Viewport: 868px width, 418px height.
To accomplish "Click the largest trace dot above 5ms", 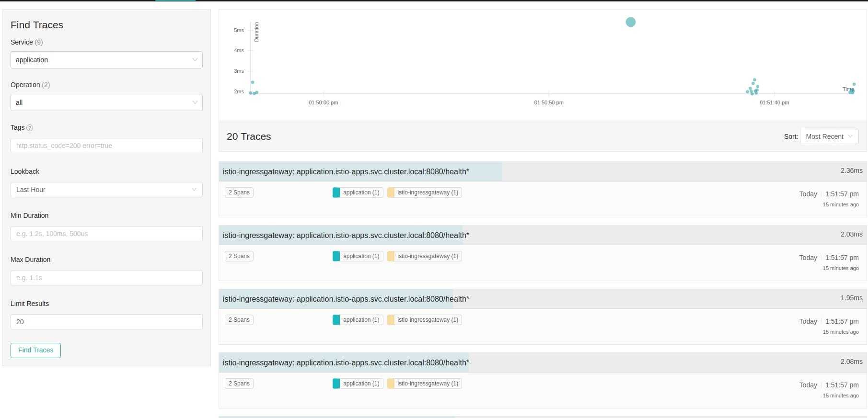I will [631, 22].
